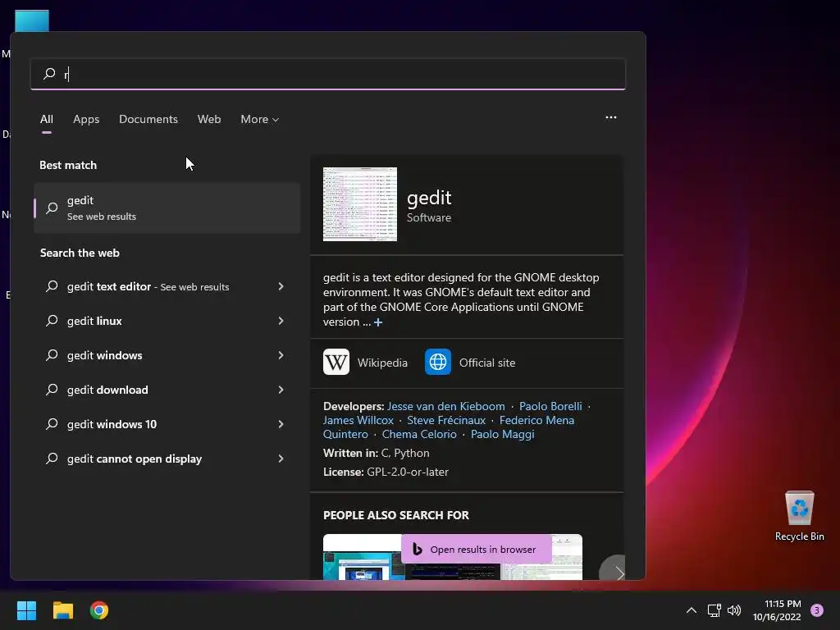This screenshot has width=840, height=630.
Task: Click the Official site globe icon
Action: click(x=438, y=362)
